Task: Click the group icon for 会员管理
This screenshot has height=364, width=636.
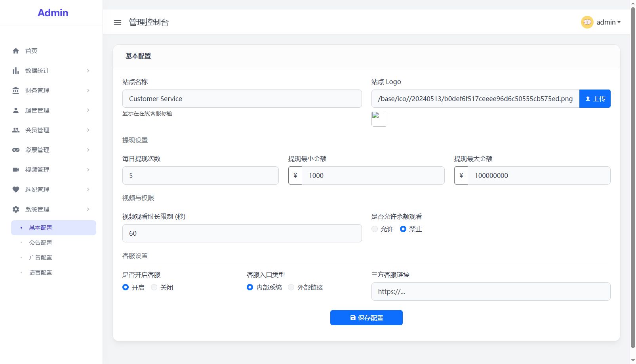Action: pos(16,130)
